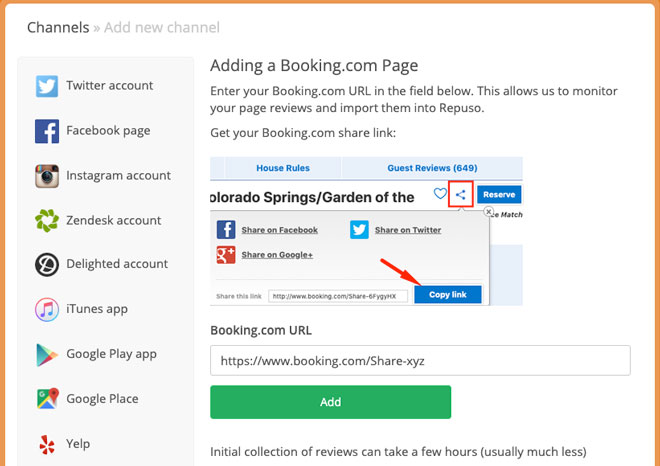Image resolution: width=660 pixels, height=466 pixels.
Task: Choose Google Play app label
Action: (x=112, y=354)
